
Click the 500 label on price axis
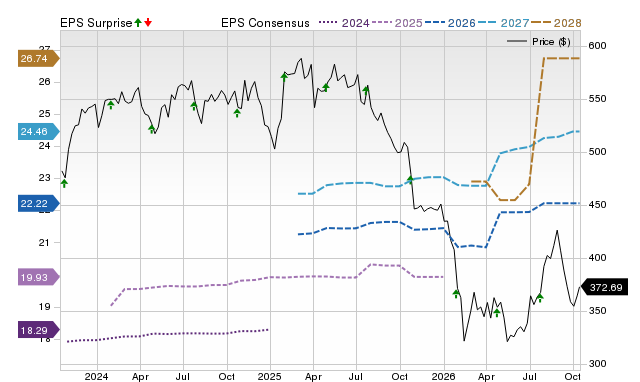597,152
